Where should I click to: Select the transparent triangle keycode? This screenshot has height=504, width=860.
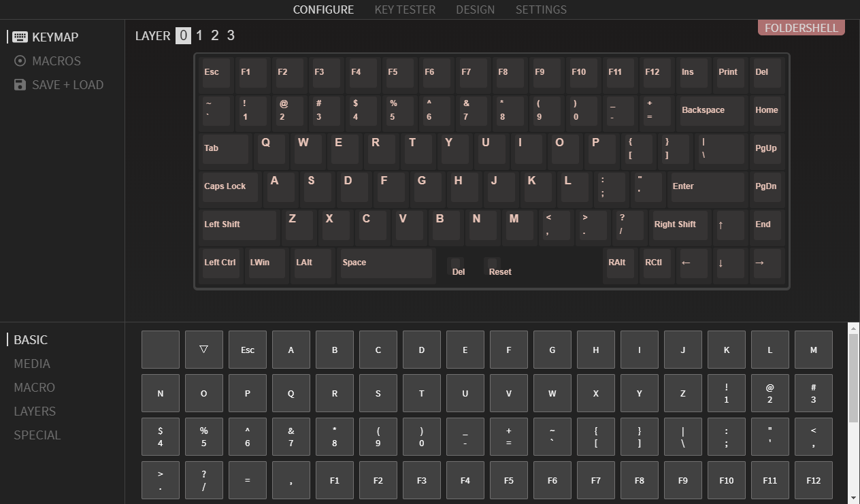point(203,350)
